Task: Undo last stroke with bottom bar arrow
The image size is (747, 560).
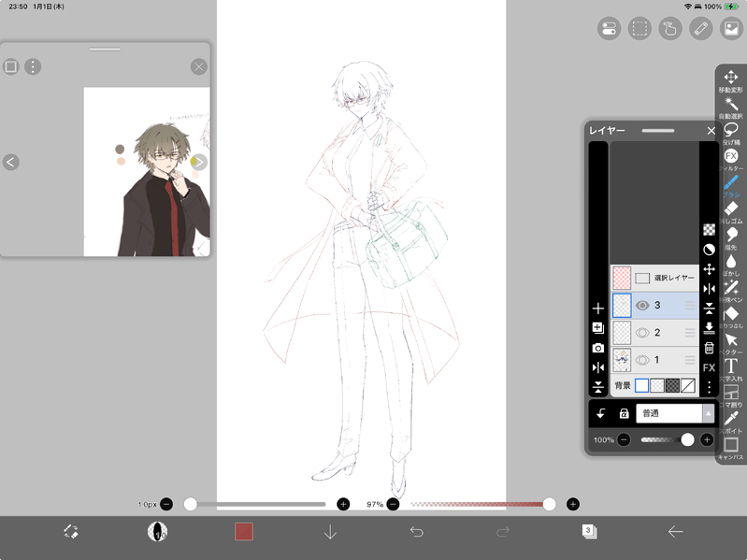Action: click(x=417, y=531)
